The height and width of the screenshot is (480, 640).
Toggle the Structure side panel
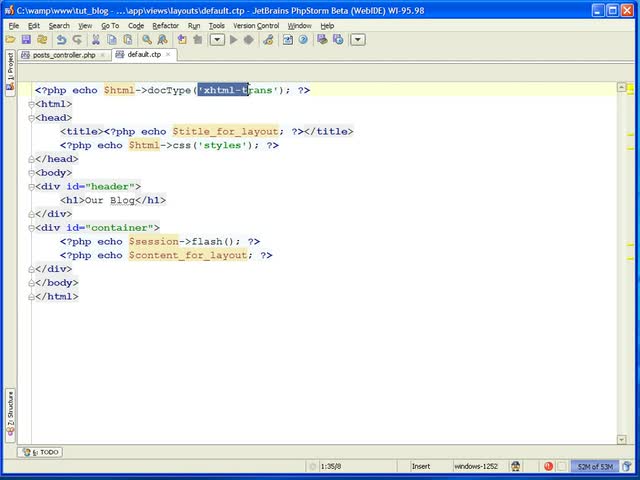pos(11,415)
